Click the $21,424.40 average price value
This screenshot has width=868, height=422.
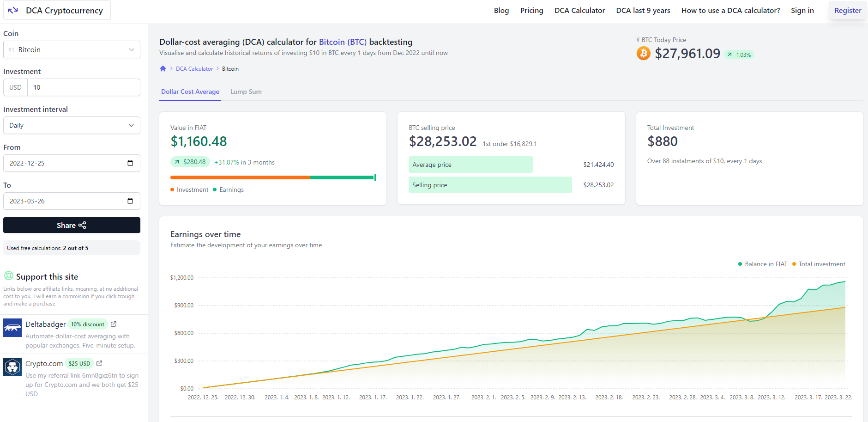click(598, 165)
